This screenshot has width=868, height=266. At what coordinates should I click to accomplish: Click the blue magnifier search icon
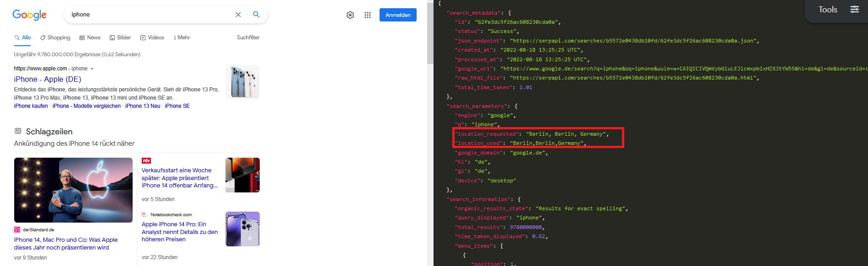[256, 15]
